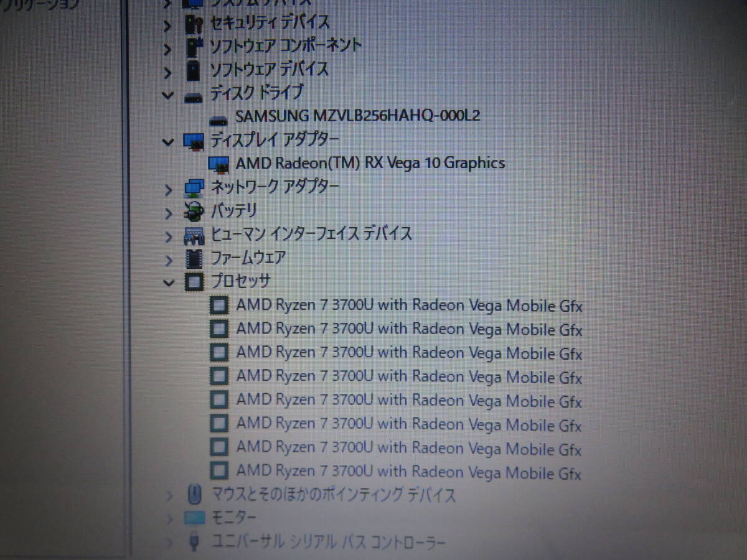The image size is (747, 560).
Task: Click the バッテリ battery icon
Action: 194,212
